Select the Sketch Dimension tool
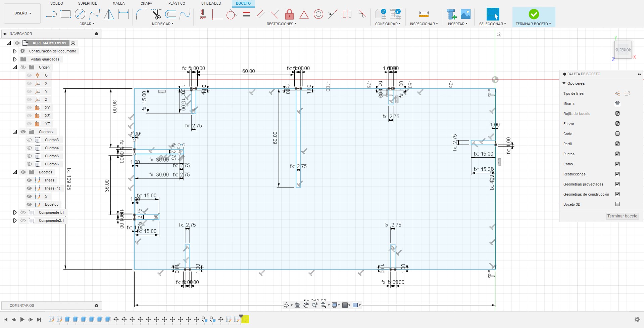This screenshot has height=328, width=644. [x=123, y=14]
